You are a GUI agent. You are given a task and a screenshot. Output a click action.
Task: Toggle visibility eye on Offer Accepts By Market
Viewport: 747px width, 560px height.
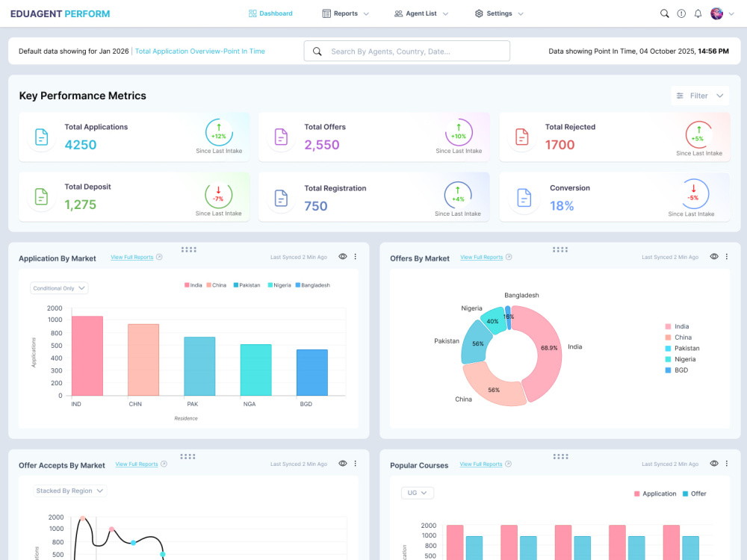[343, 464]
